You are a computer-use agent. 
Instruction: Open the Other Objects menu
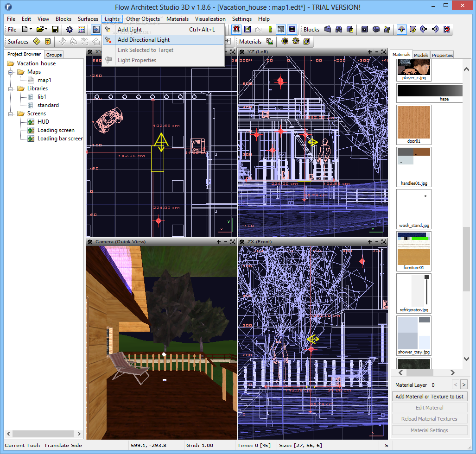(143, 19)
